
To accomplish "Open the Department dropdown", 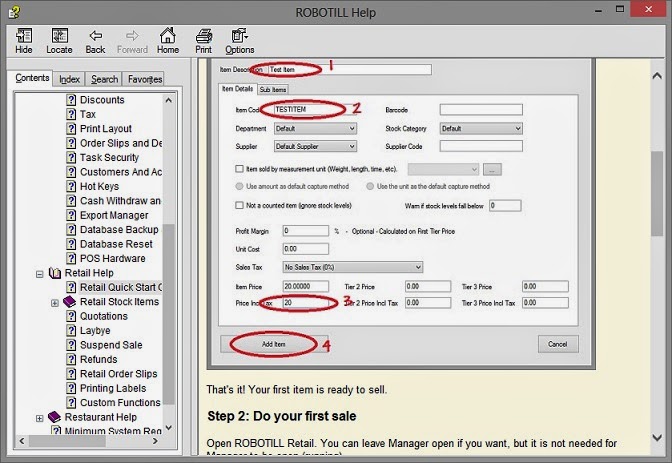I will pos(315,129).
